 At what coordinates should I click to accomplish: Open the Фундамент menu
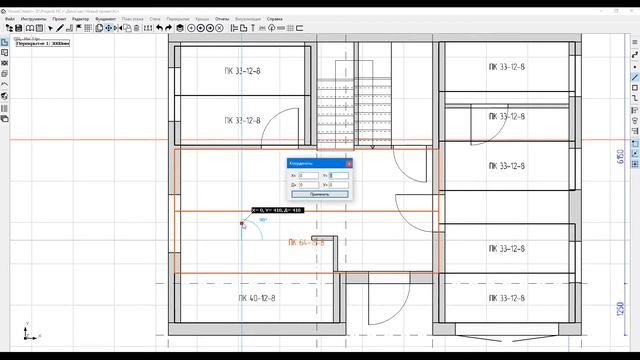(x=106, y=19)
